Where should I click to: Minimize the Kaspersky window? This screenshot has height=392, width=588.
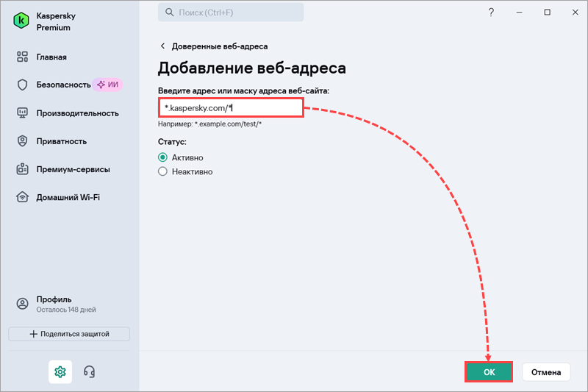(x=519, y=13)
